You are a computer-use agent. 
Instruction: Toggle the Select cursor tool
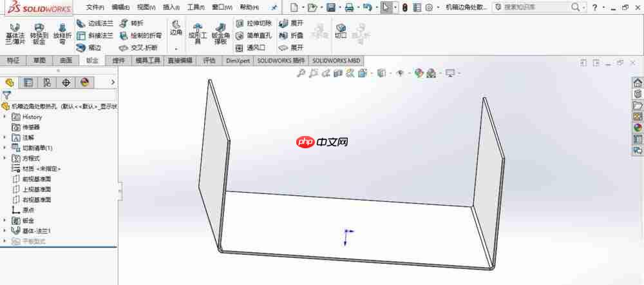click(x=386, y=7)
